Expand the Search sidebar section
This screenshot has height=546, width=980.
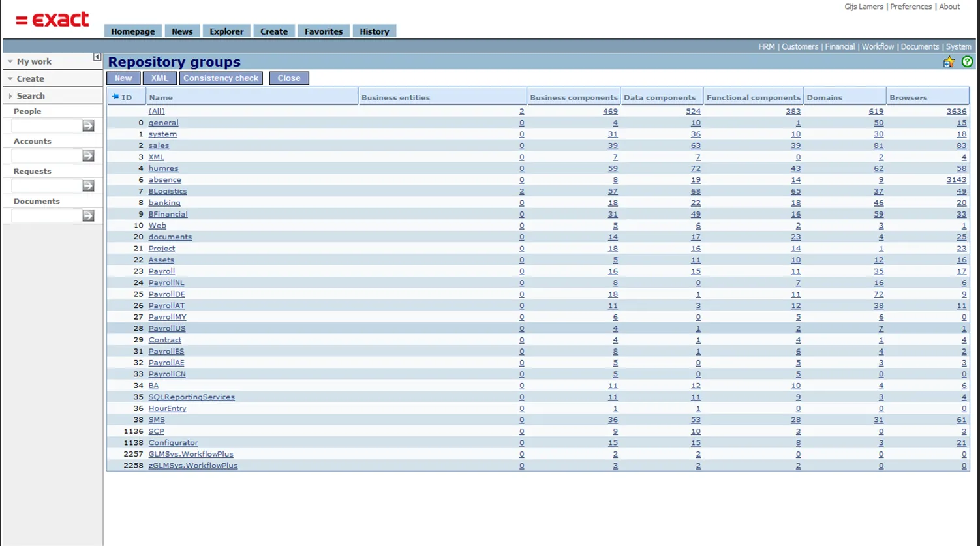(x=10, y=96)
